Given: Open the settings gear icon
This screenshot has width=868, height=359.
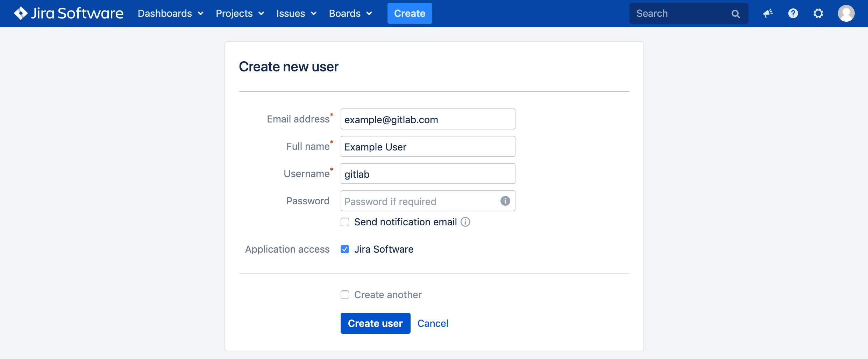Looking at the screenshot, I should [x=818, y=13].
